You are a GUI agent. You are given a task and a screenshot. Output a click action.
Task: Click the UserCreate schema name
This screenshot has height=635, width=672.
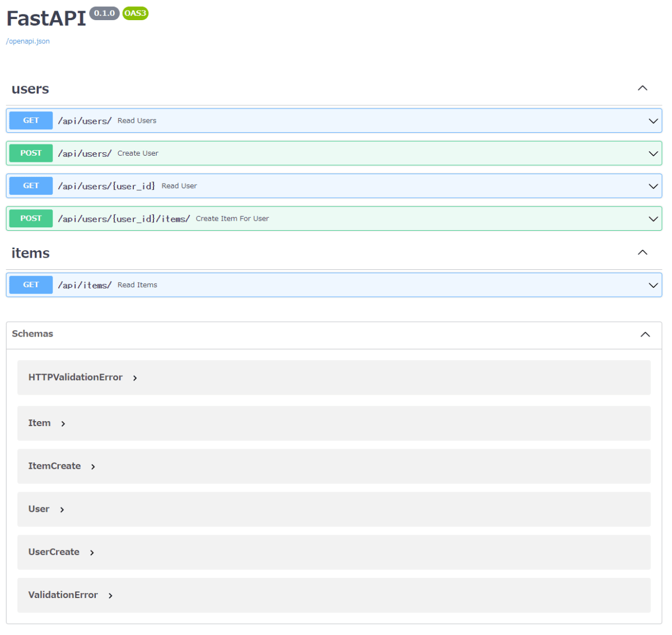[x=54, y=552]
